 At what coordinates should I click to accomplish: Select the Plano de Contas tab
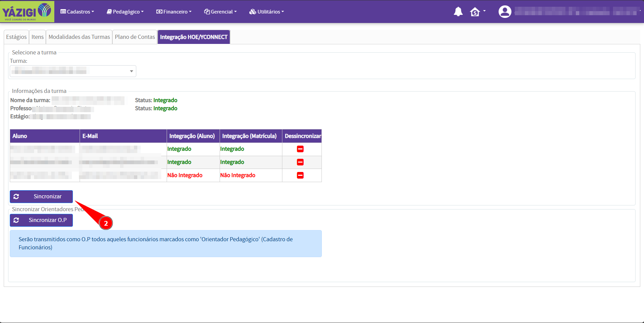135,37
